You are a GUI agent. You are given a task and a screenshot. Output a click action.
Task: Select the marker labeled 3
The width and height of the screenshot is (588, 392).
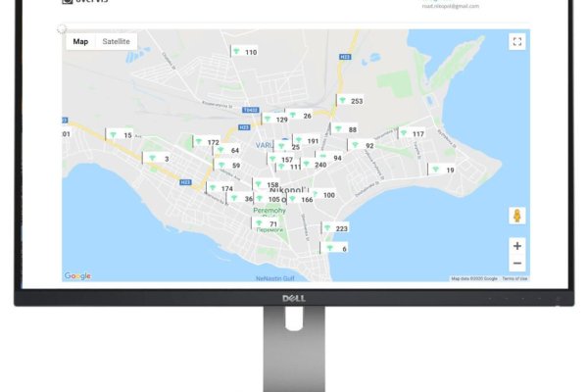point(159,159)
